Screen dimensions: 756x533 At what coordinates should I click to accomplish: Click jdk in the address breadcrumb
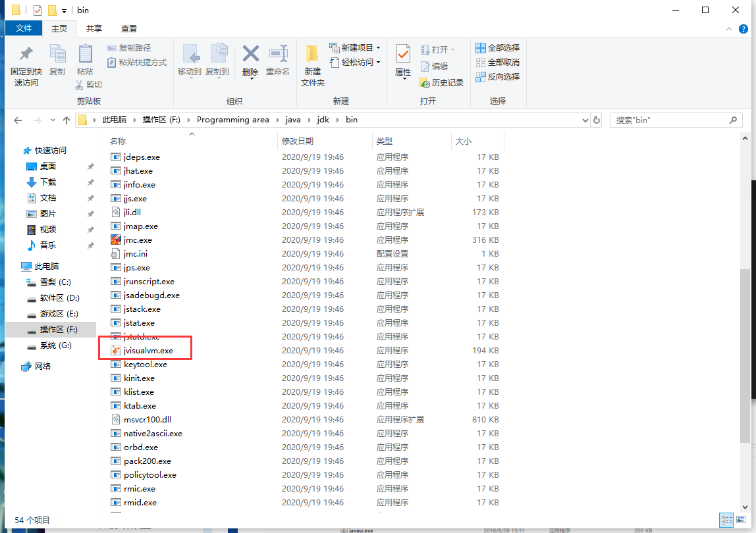tap(323, 120)
